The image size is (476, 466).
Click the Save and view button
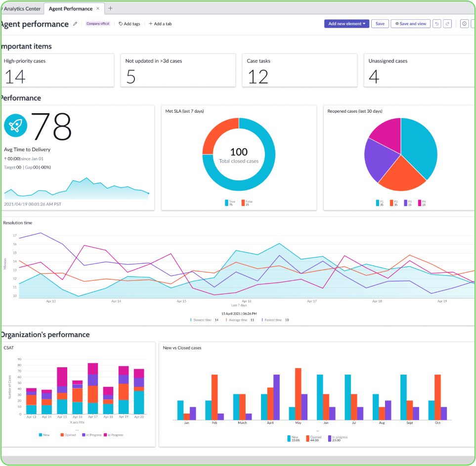coord(410,23)
